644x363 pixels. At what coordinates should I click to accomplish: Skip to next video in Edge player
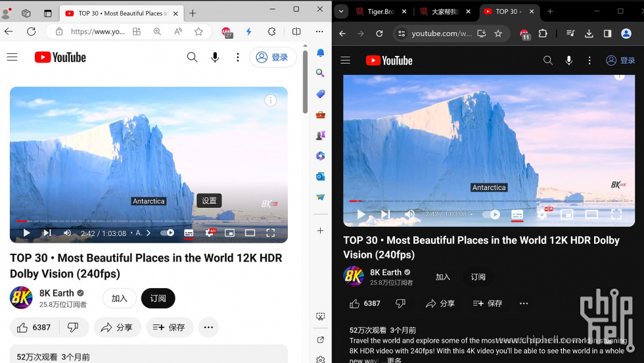click(47, 233)
